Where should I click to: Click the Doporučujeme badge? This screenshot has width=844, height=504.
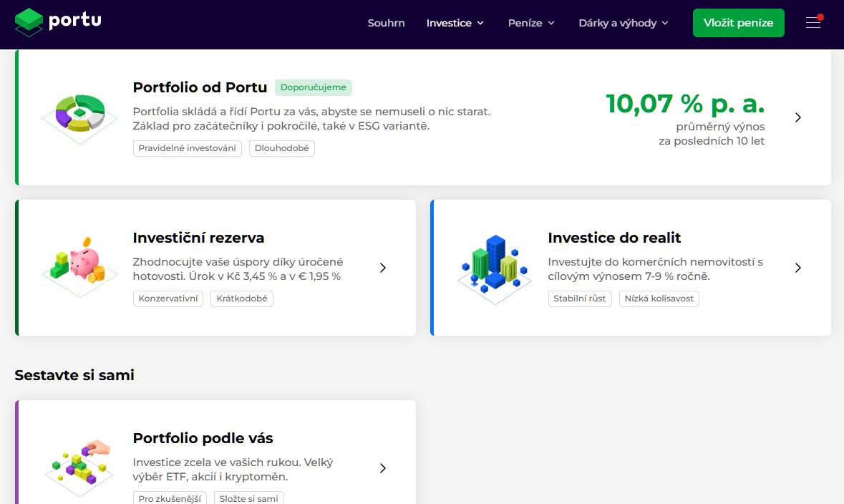(x=314, y=87)
